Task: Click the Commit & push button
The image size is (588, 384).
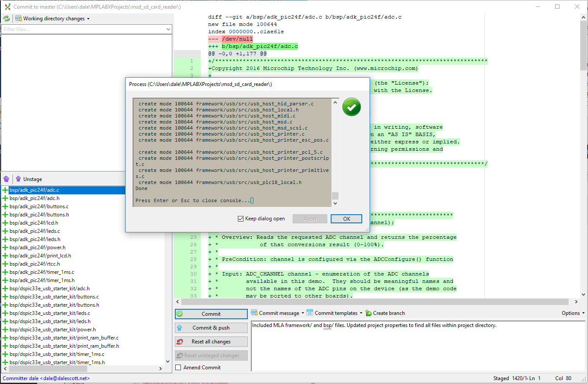Action: coord(211,328)
